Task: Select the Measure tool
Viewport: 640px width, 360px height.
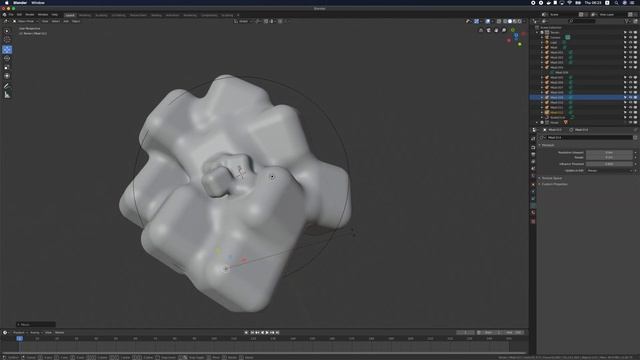Action: [7, 95]
